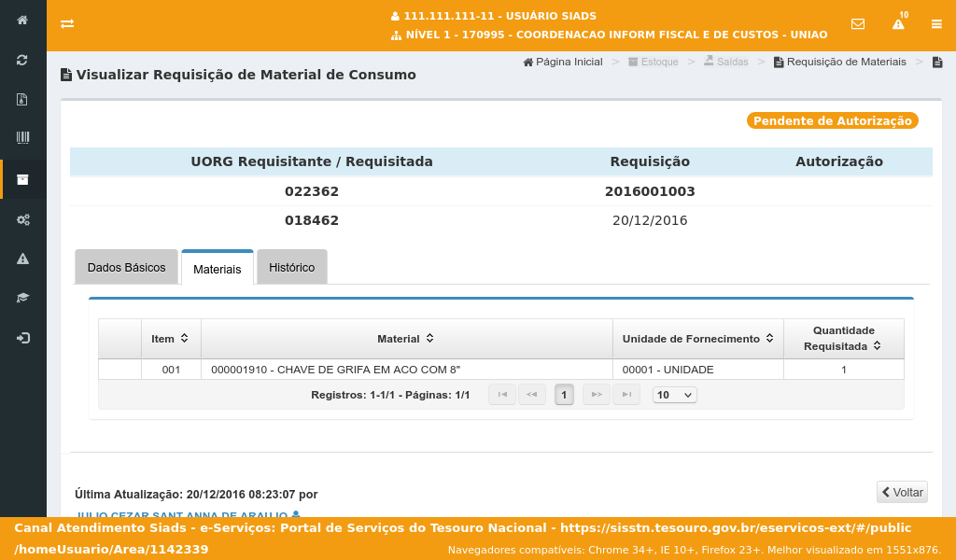Click the requisition date 20/12/2016
The width and height of the screenshot is (956, 560).
pos(650,220)
